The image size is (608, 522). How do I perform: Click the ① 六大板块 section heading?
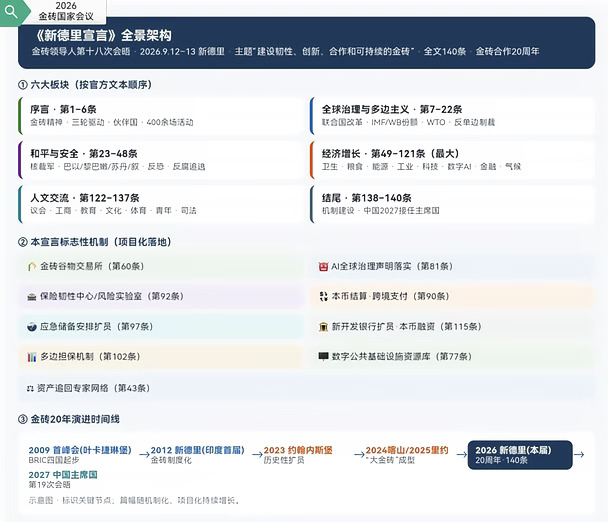click(85, 85)
